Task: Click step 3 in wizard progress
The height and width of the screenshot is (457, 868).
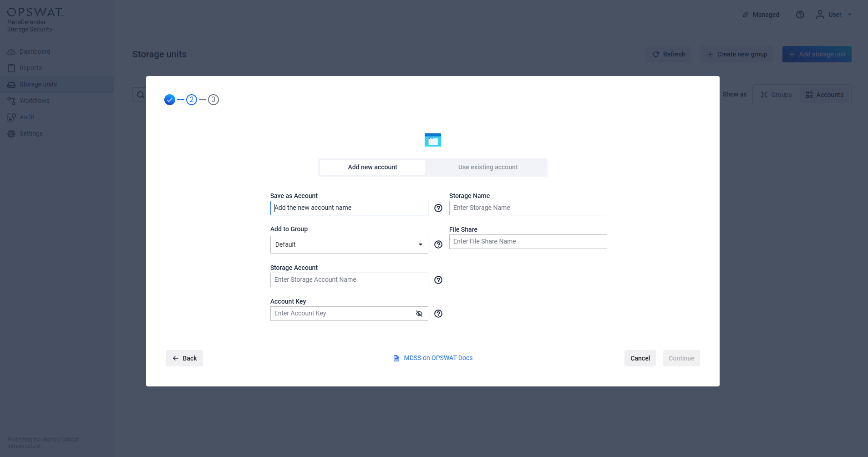Action: 213,100
